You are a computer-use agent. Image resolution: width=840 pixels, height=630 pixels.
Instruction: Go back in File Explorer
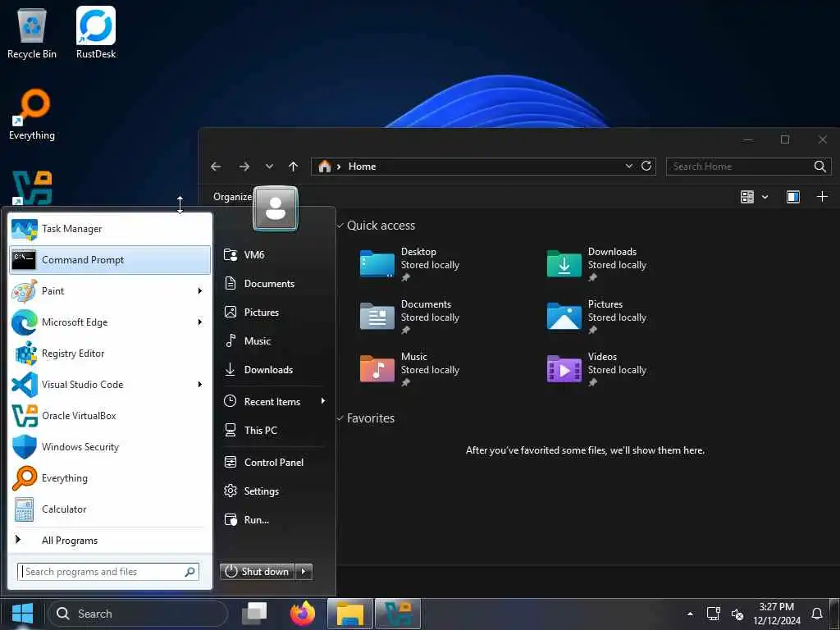216,167
